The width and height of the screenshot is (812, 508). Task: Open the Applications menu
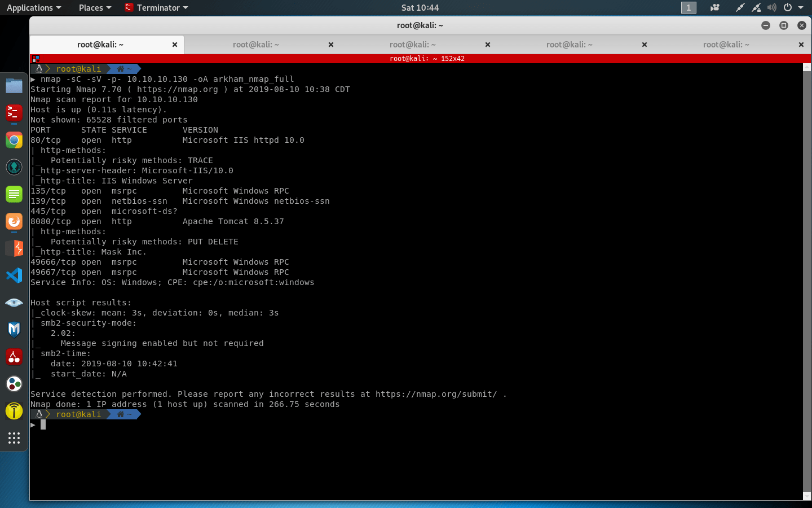[x=34, y=7]
